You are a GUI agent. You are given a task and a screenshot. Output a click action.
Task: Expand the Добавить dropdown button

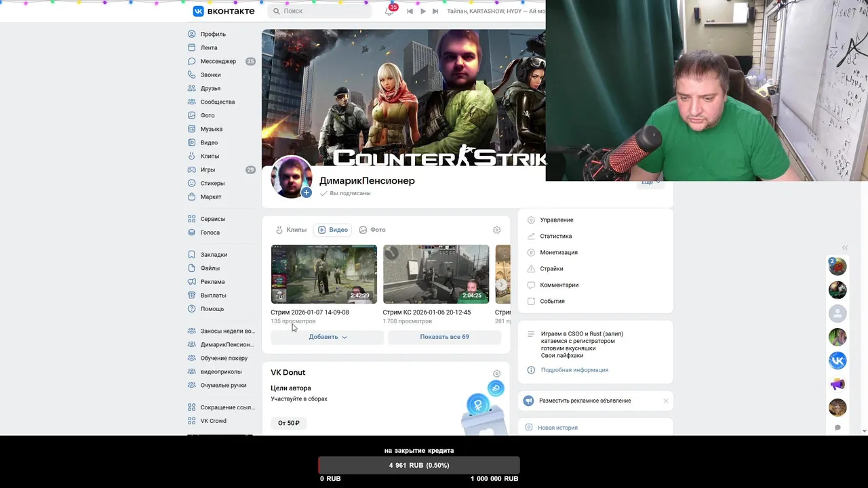coord(328,337)
